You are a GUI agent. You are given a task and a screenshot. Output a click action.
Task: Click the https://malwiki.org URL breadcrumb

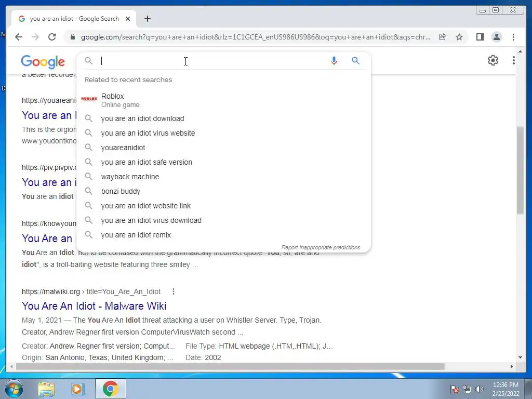click(91, 291)
